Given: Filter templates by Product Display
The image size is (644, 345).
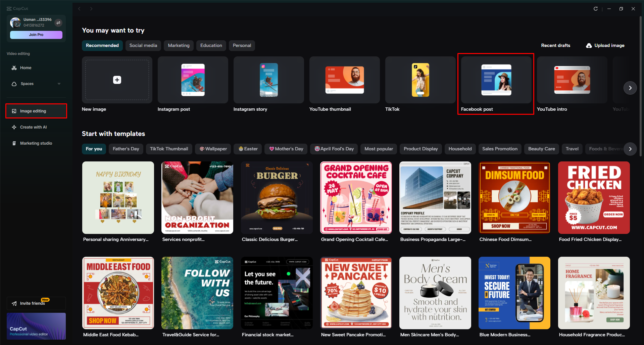Looking at the screenshot, I should pyautogui.click(x=421, y=149).
